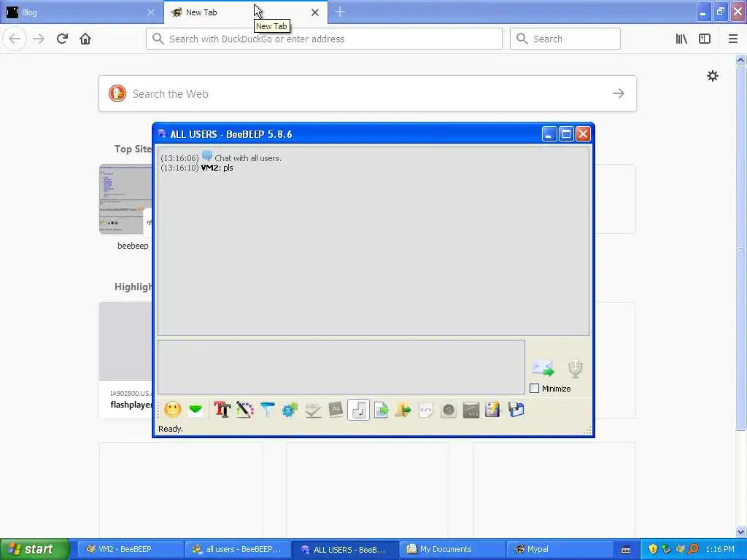Click the blue floppy disks icon

[x=516, y=410]
